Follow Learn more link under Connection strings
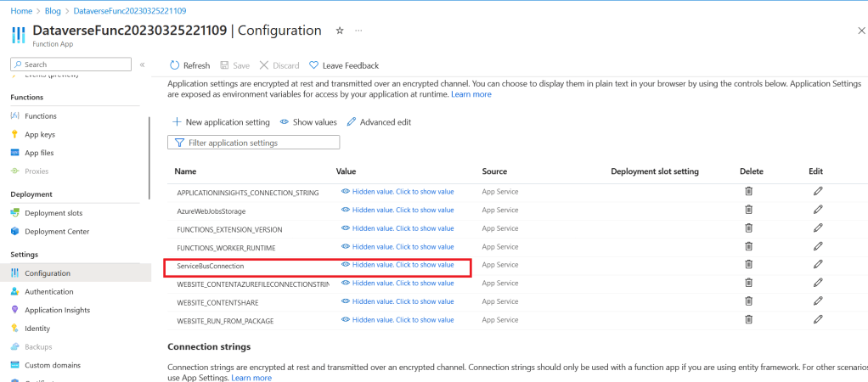 click(251, 378)
